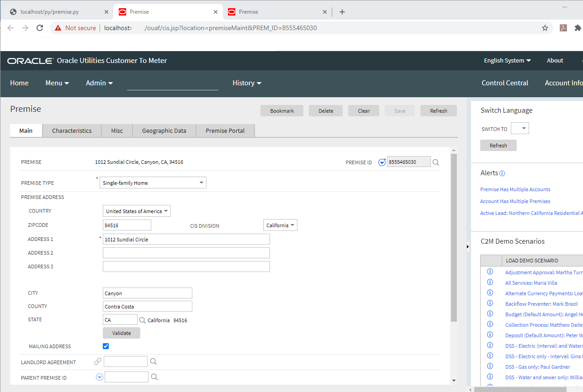Click the Delete button
Image resolution: width=583 pixels, height=392 pixels.
326,111
